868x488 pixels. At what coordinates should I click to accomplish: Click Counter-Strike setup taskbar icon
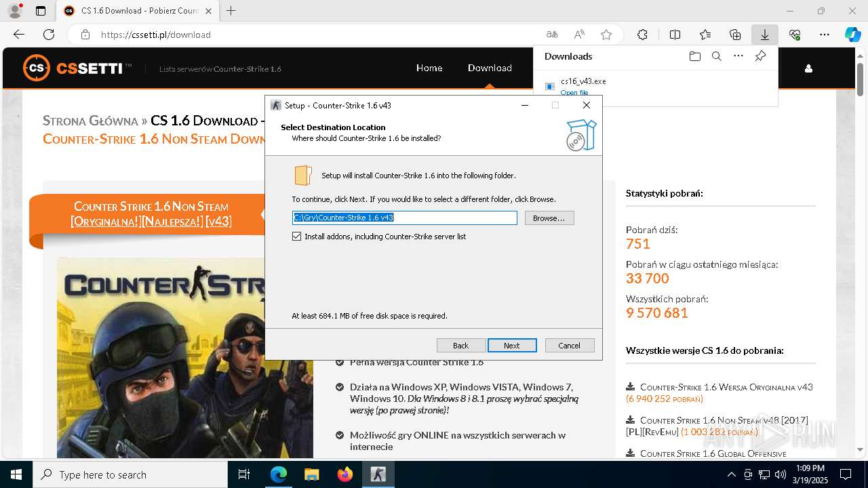tap(378, 474)
